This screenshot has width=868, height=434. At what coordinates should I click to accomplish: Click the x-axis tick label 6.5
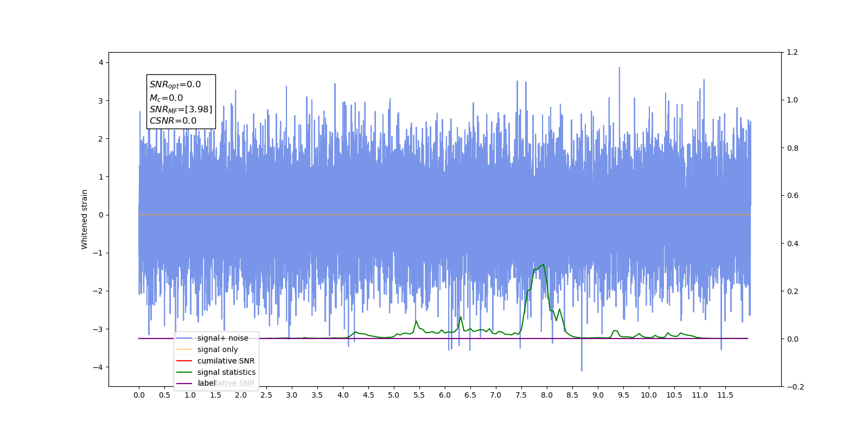pos(470,395)
